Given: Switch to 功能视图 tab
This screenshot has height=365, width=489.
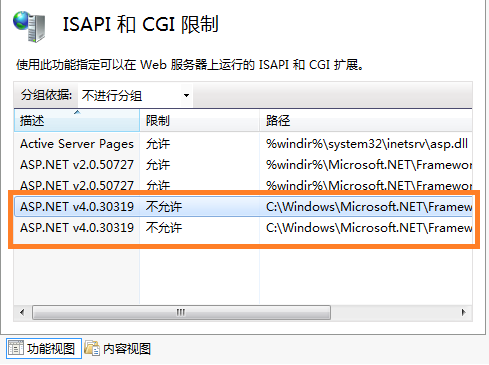Looking at the screenshot, I should (44, 349).
